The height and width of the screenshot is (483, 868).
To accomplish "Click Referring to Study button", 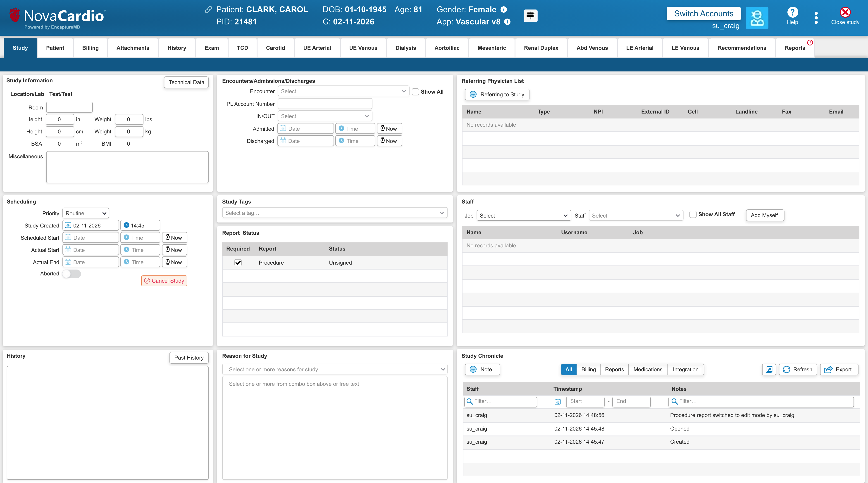I will pyautogui.click(x=497, y=95).
